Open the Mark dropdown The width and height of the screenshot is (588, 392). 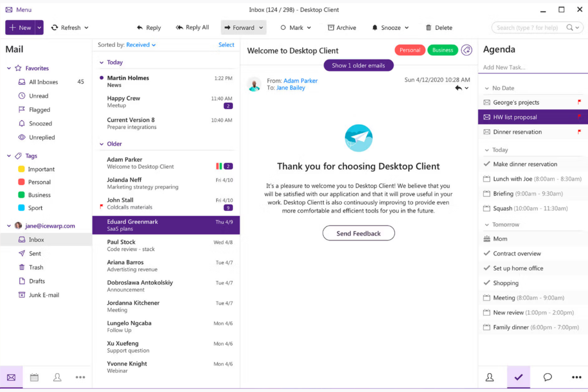point(296,27)
